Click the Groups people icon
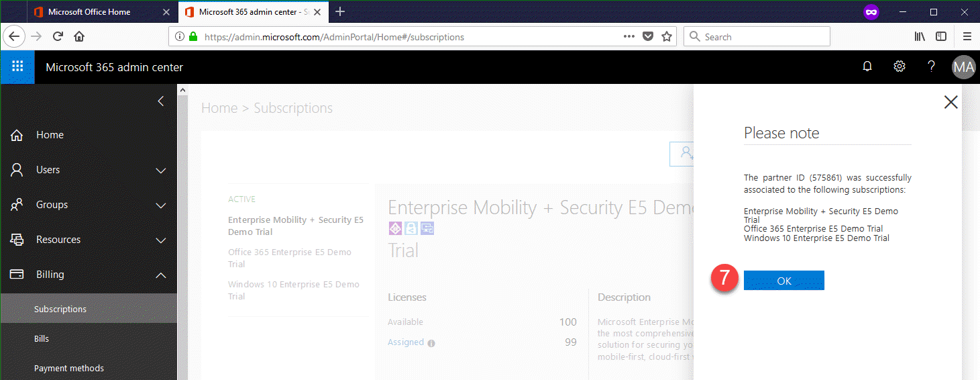The height and width of the screenshot is (380, 980). [x=17, y=205]
